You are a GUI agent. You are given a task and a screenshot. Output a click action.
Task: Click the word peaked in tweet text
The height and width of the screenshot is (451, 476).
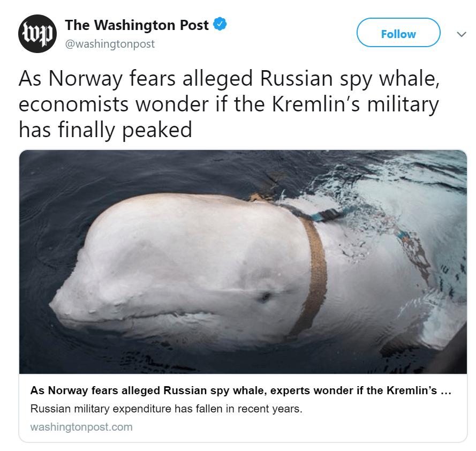157,130
